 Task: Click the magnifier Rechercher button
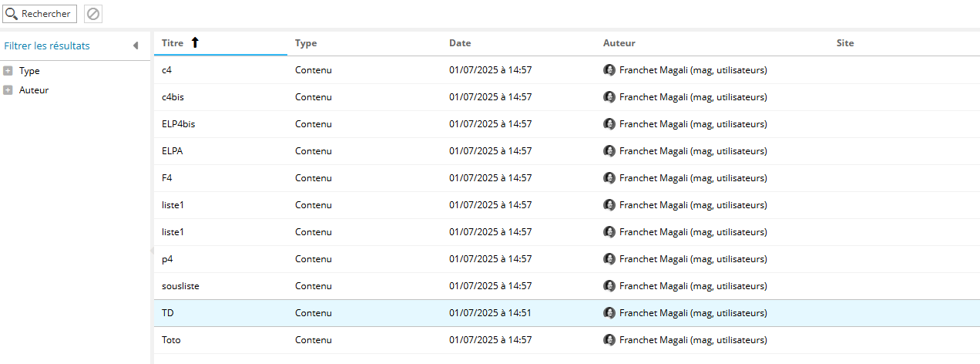(x=40, y=14)
